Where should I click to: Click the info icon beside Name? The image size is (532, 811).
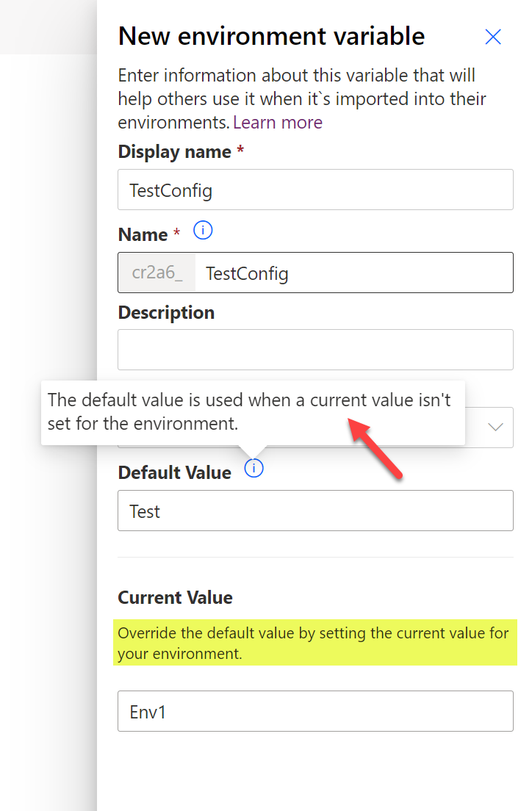(x=203, y=230)
